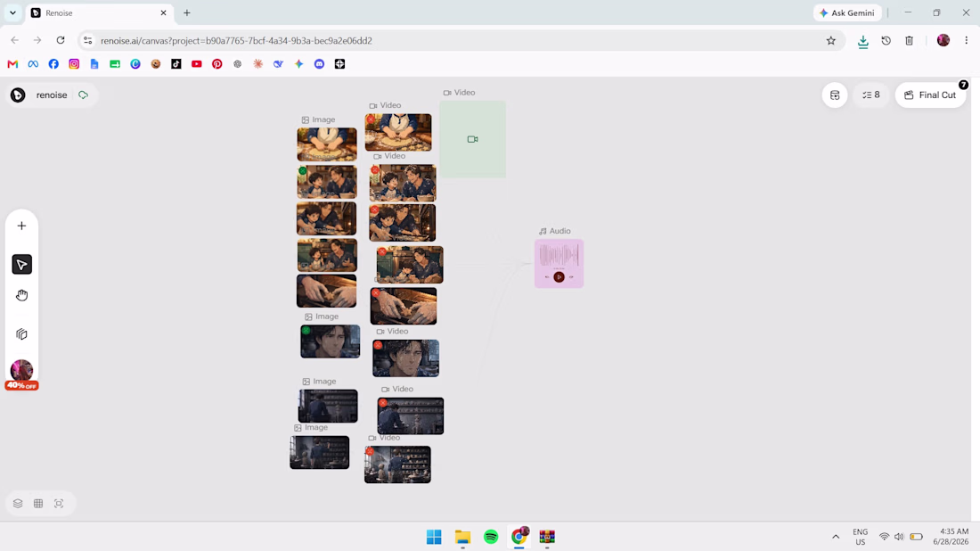980x551 pixels.
Task: Open the YouTube bookmark
Action: 197,64
